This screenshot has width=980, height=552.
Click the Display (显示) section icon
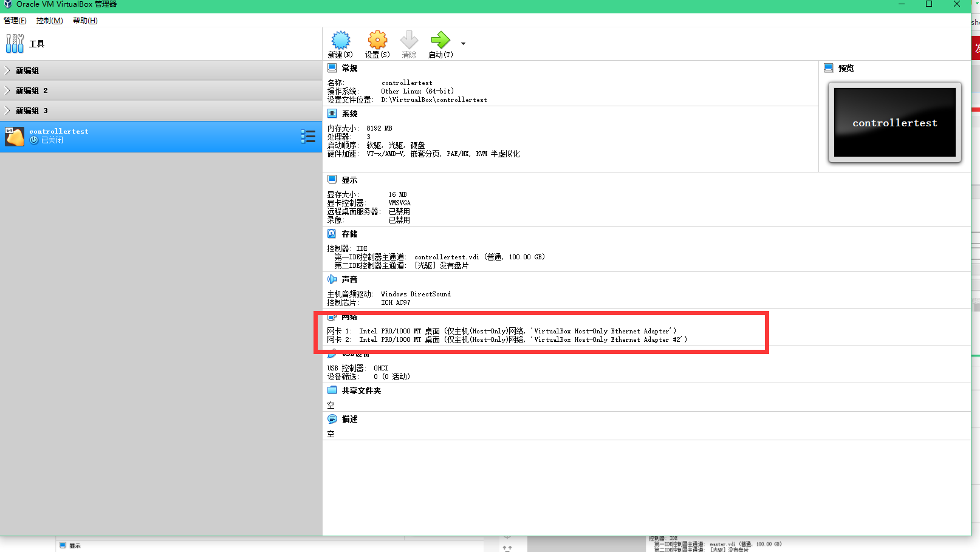[332, 180]
